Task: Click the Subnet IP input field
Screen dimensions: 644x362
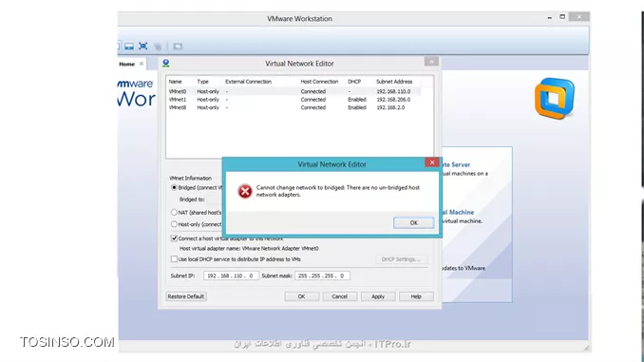Action: 231,276
